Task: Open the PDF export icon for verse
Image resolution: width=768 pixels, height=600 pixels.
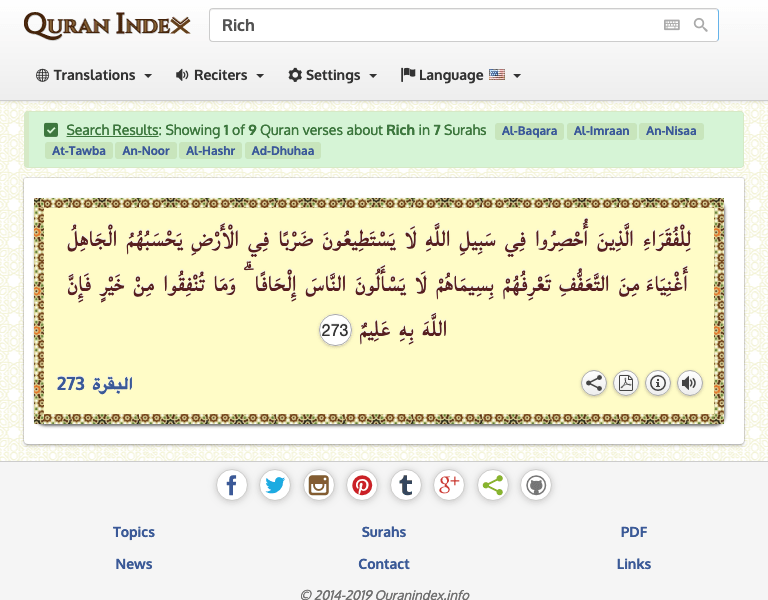Action: [x=626, y=383]
